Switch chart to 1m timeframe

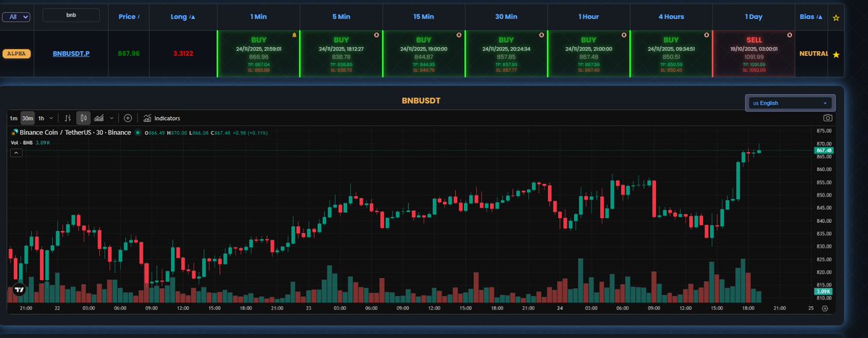[13, 119]
